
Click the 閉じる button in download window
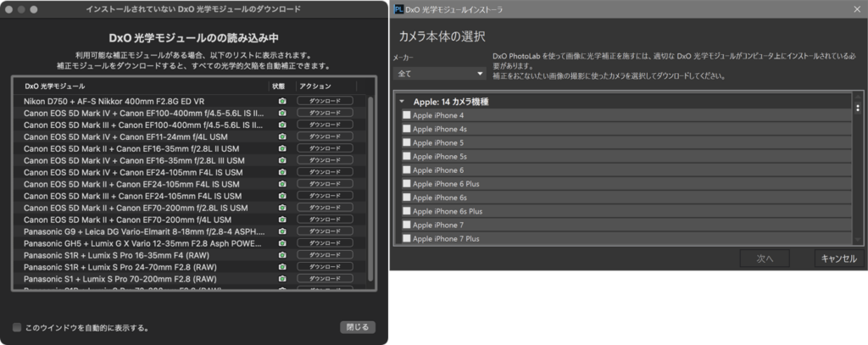click(x=358, y=327)
